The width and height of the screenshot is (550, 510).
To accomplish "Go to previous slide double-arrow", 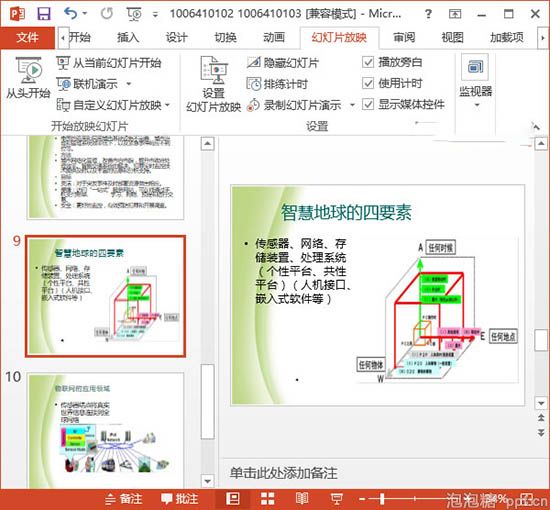I will pyautogui.click(x=541, y=418).
